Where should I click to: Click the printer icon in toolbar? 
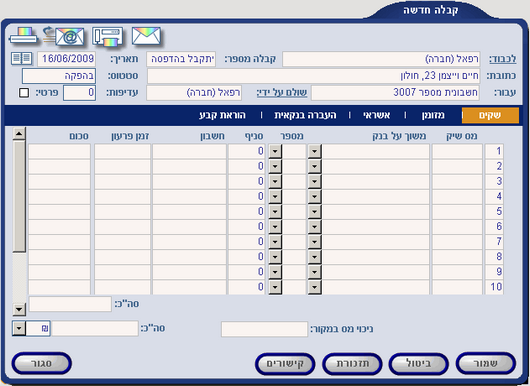[x=23, y=36]
